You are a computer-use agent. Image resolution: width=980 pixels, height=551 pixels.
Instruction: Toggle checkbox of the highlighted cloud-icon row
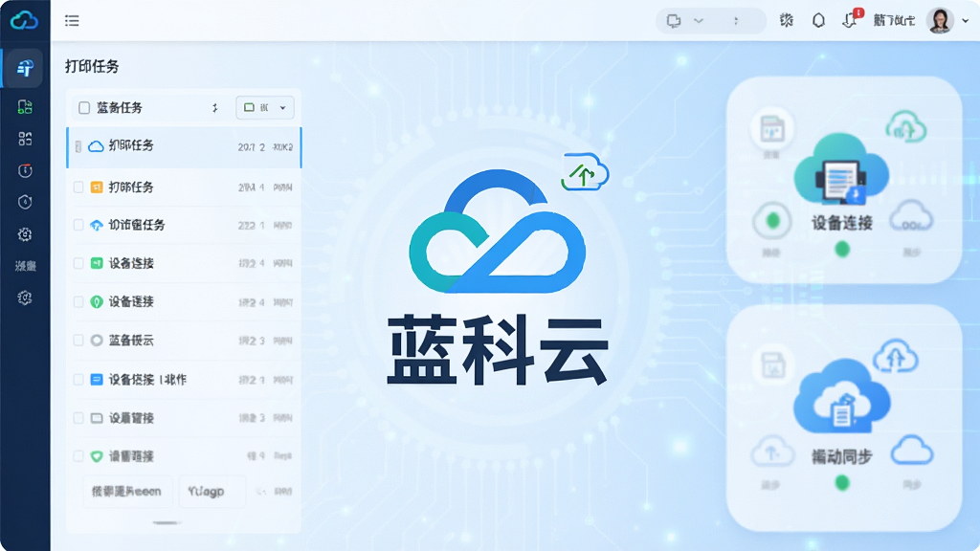tap(78, 146)
